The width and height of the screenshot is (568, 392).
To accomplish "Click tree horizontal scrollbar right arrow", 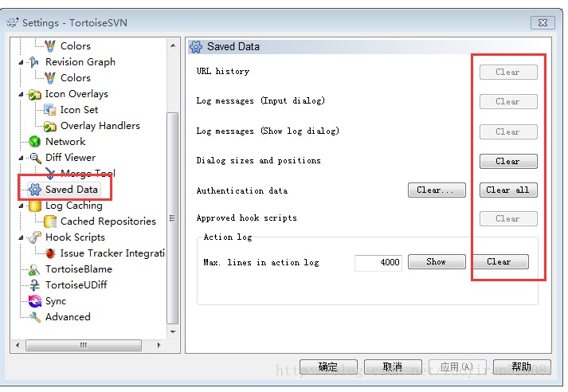I will (x=159, y=345).
